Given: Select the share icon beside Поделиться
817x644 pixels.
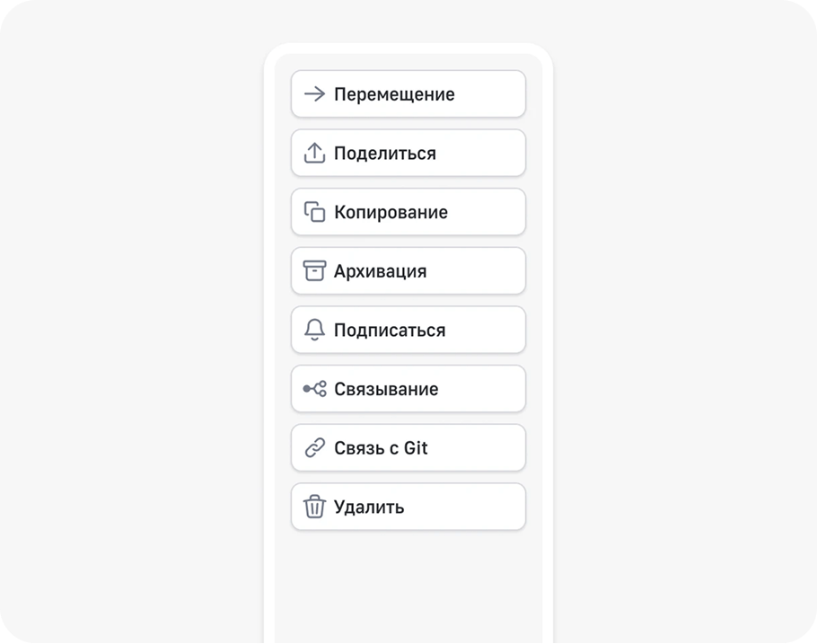Looking at the screenshot, I should pyautogui.click(x=314, y=153).
